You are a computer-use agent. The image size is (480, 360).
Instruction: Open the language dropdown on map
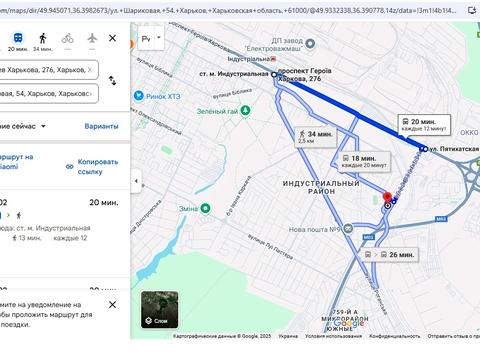tap(151, 39)
